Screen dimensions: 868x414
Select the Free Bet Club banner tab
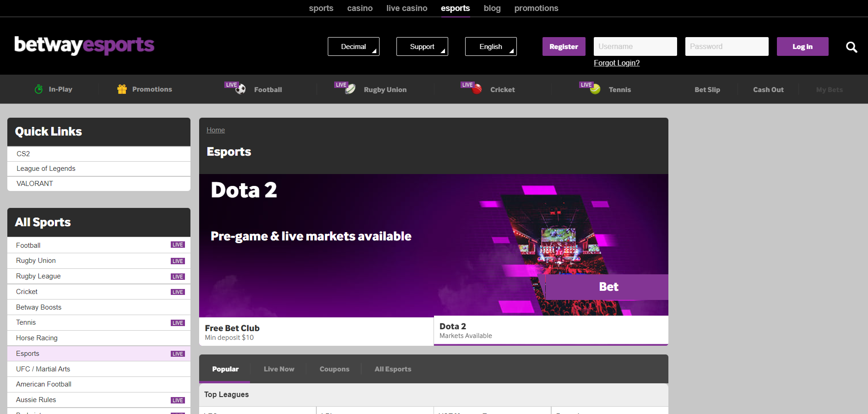pyautogui.click(x=316, y=332)
